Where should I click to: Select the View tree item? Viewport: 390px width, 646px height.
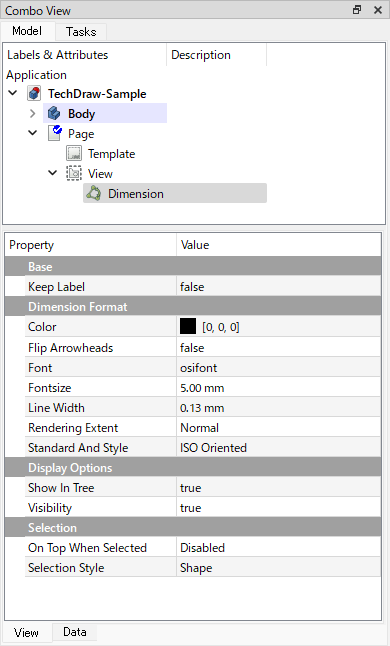pyautogui.click(x=100, y=173)
